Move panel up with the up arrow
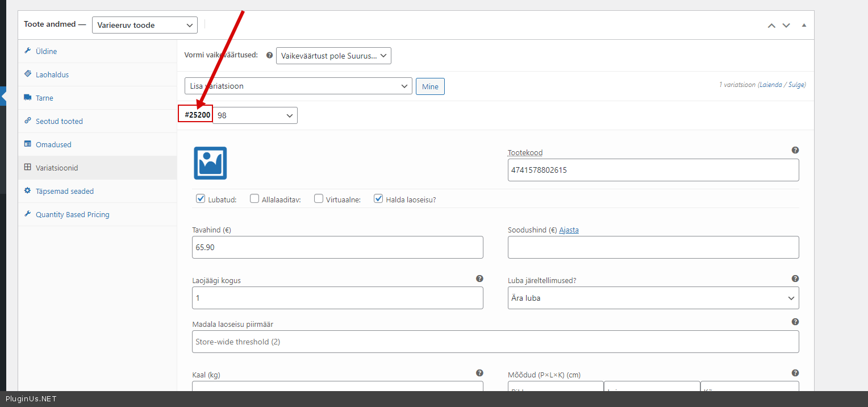 [x=771, y=26]
